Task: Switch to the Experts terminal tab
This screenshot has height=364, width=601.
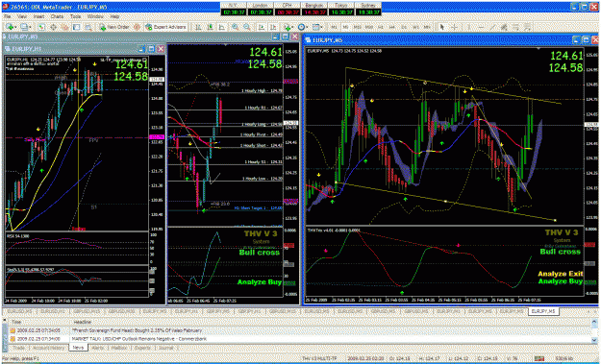Action: (142, 348)
